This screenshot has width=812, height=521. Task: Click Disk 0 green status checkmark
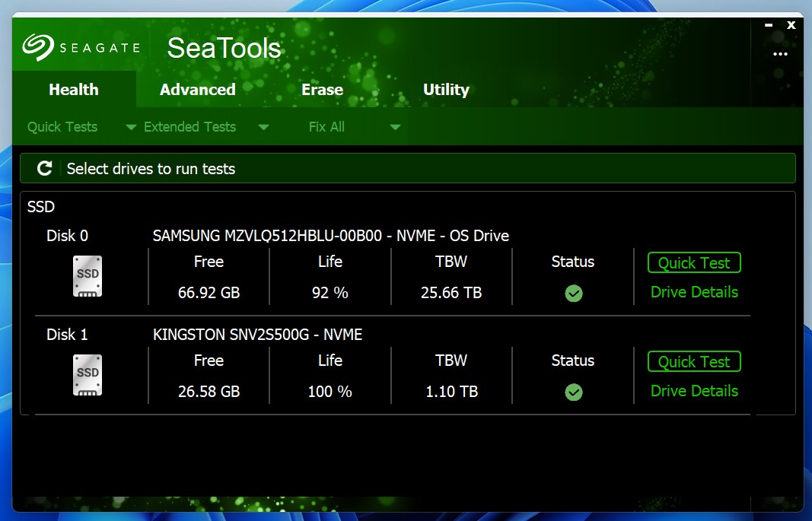(574, 294)
